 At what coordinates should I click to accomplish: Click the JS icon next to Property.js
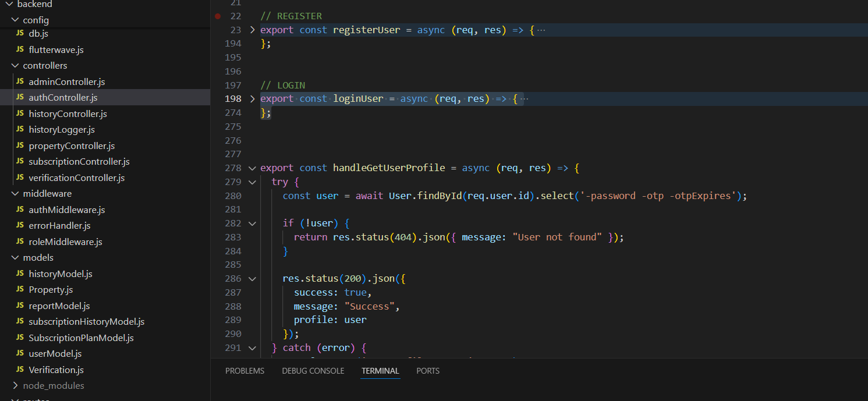coord(20,290)
